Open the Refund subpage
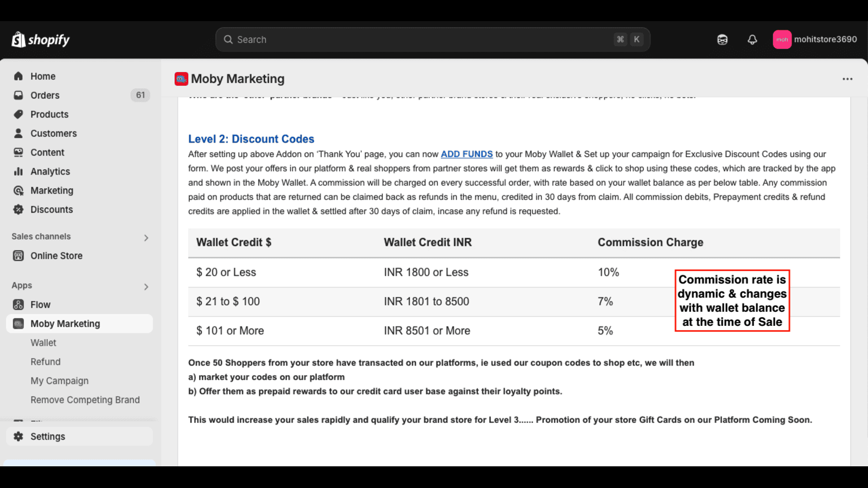Image resolution: width=868 pixels, height=488 pixels. pos(46,362)
